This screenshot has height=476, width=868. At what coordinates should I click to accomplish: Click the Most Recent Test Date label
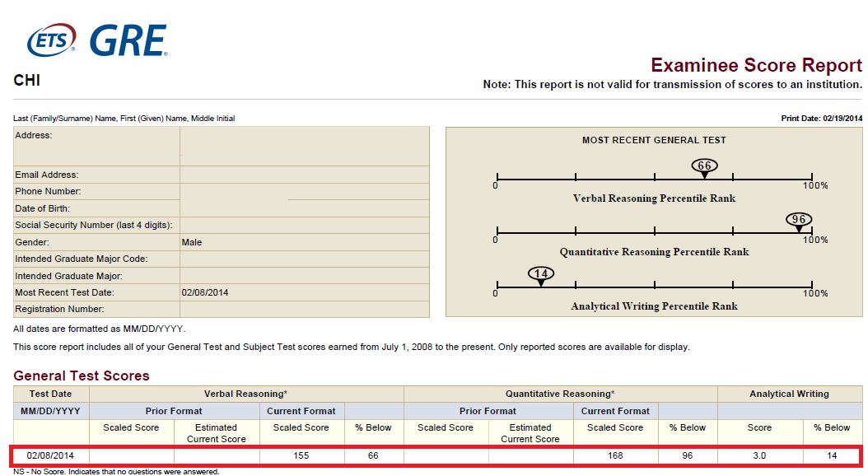tap(64, 293)
